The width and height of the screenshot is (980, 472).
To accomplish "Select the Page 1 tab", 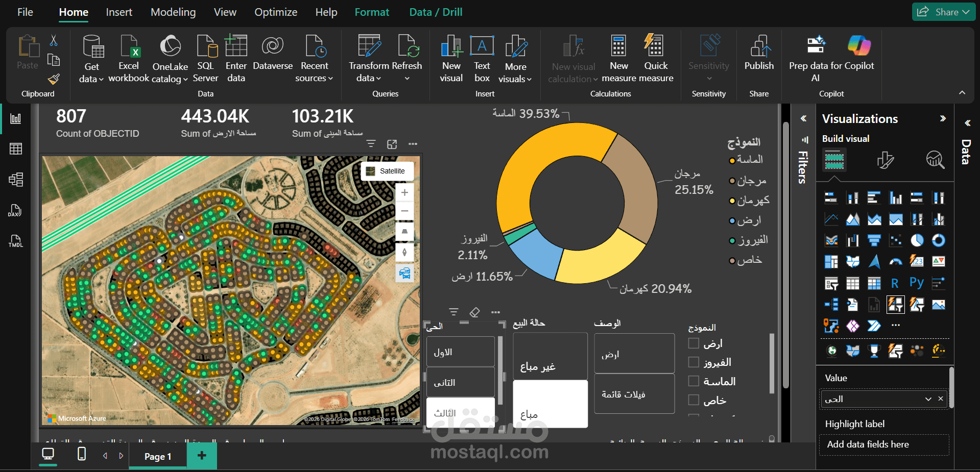I will [x=158, y=456].
